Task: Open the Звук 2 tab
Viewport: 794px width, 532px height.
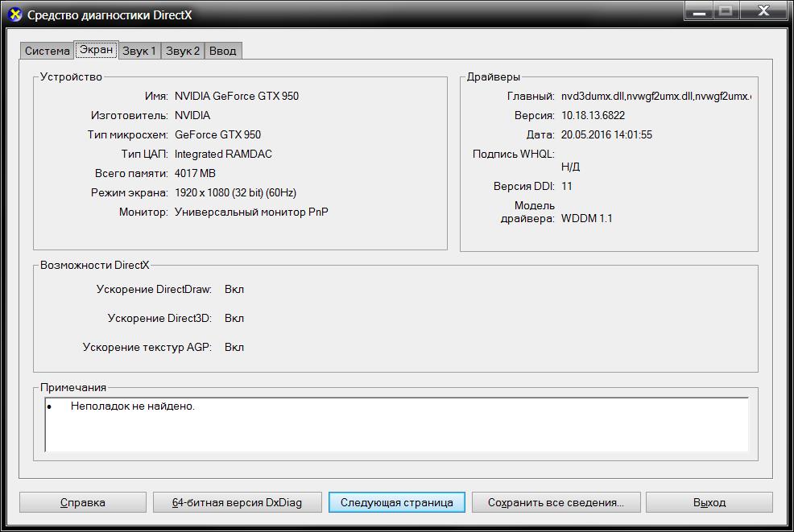Action: click(x=183, y=51)
